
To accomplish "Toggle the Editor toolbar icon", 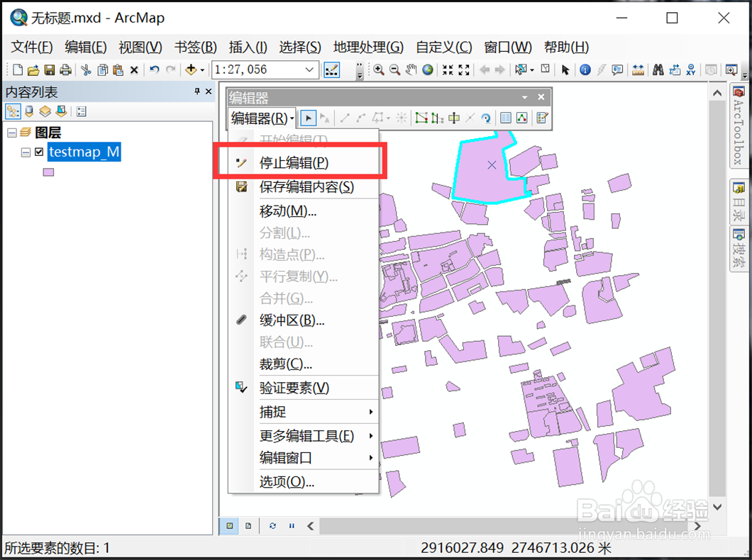I will point(331,70).
